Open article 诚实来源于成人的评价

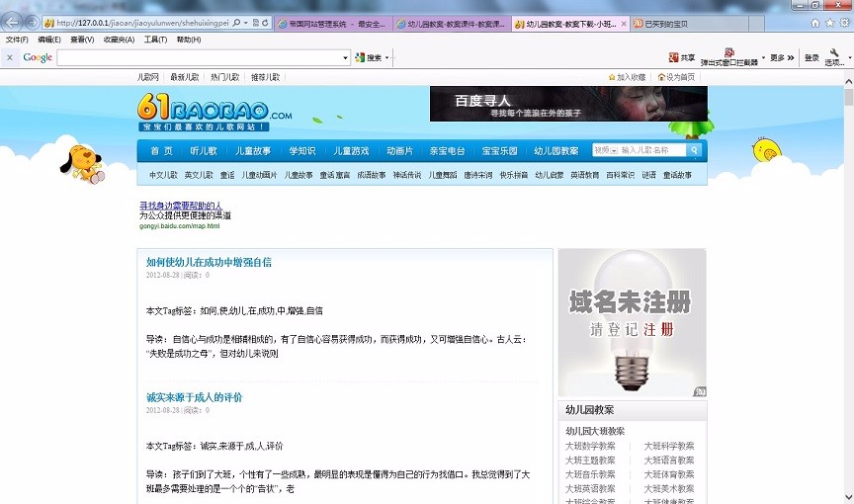point(194,397)
